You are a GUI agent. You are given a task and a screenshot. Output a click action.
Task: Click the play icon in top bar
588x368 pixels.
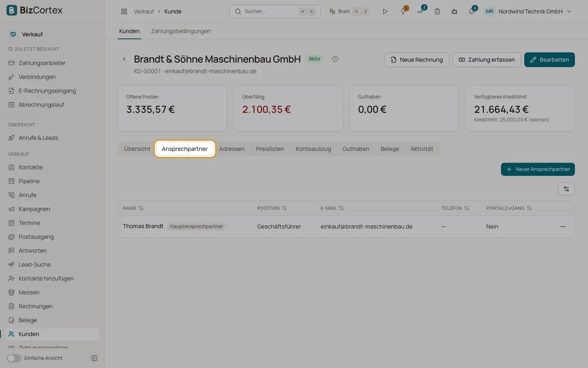click(x=385, y=11)
